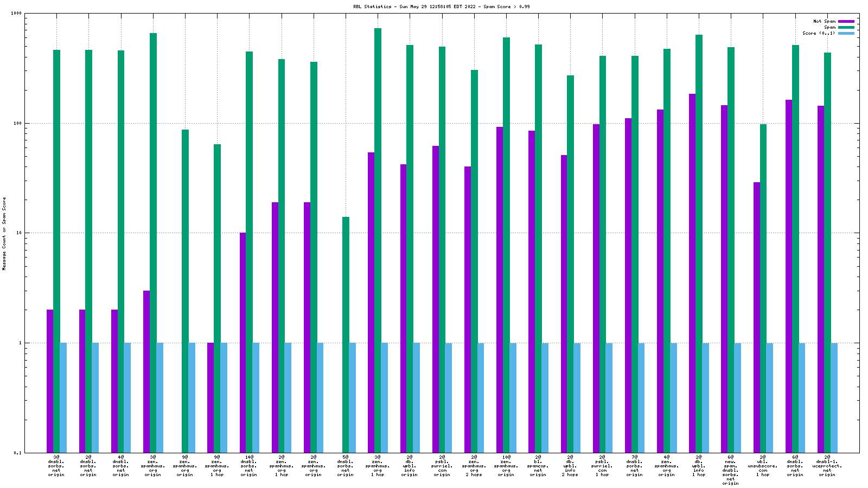
Task: Click the 1000 tick label on the y-axis
Action: 17,14
